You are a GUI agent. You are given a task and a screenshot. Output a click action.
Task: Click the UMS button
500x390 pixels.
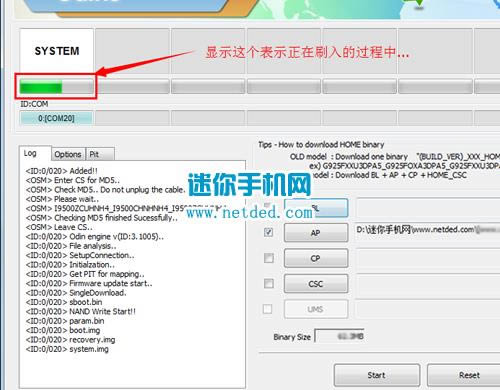tap(316, 309)
